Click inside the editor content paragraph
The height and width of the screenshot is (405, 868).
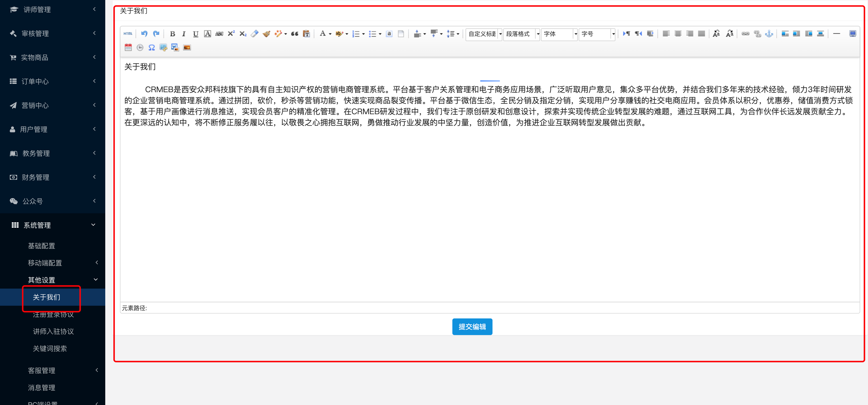(489, 106)
